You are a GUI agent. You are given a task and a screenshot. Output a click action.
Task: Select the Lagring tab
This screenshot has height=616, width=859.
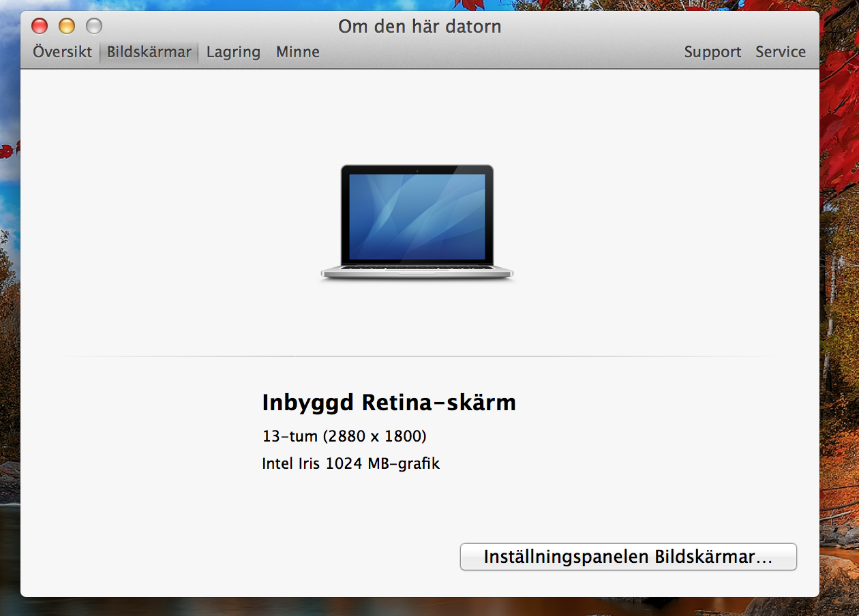pyautogui.click(x=232, y=52)
